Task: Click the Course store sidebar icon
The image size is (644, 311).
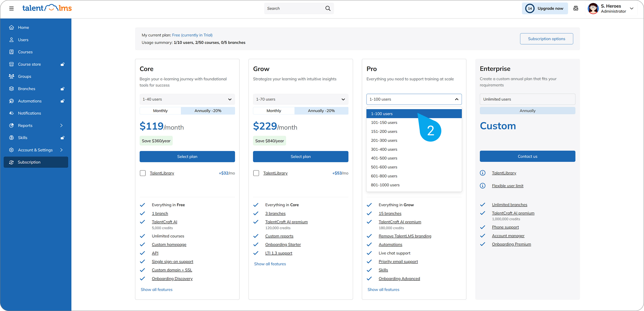Action: [x=11, y=64]
